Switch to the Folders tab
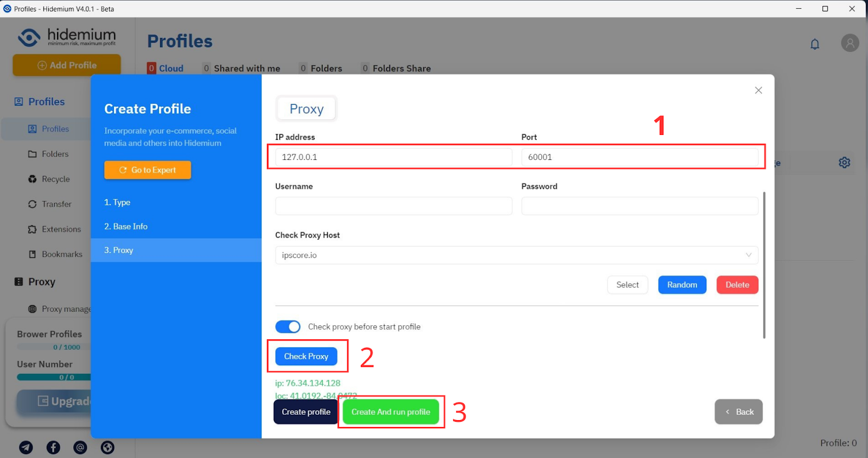 [x=321, y=68]
